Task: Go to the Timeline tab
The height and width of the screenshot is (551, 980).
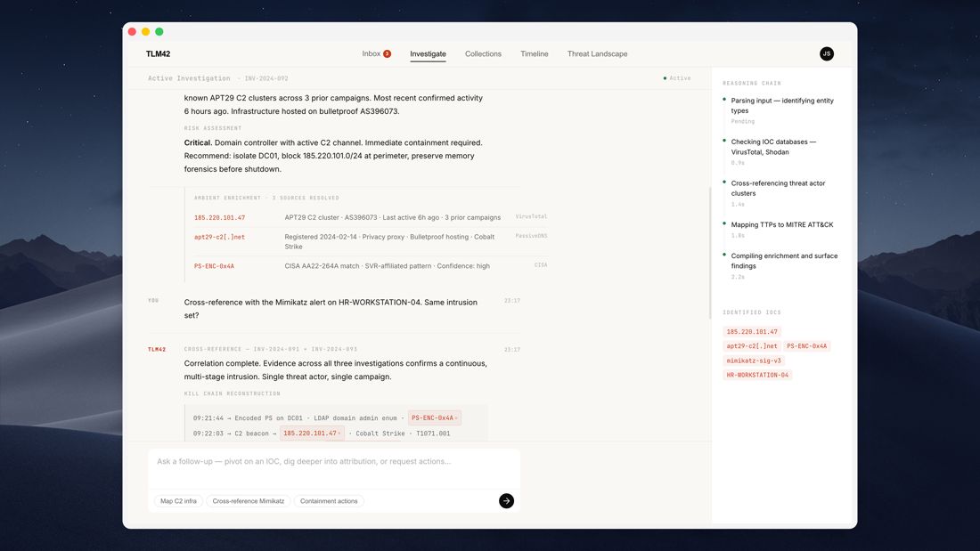Action: point(535,53)
